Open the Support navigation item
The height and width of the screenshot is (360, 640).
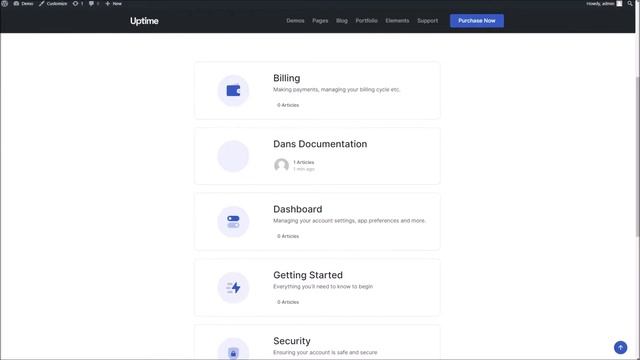[427, 20]
